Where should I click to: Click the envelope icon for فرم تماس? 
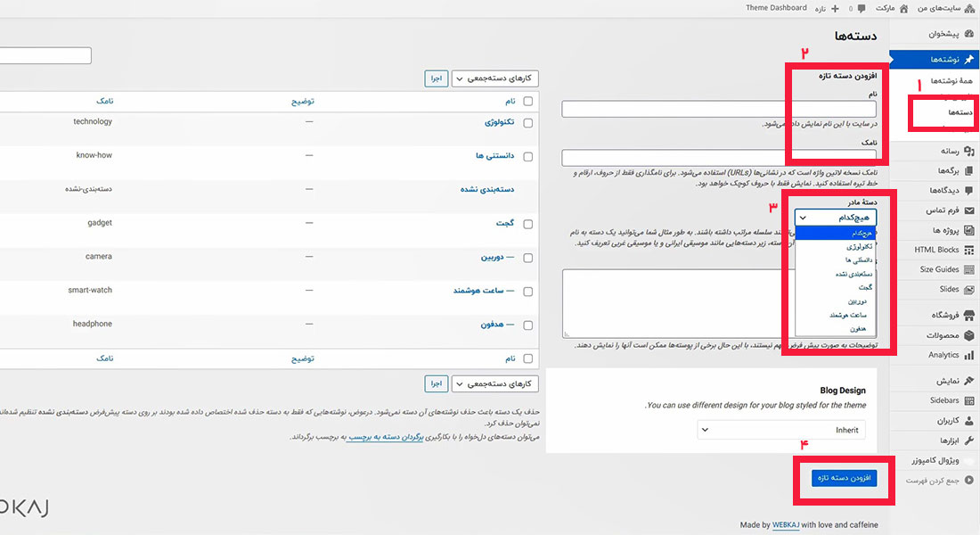click(x=968, y=210)
